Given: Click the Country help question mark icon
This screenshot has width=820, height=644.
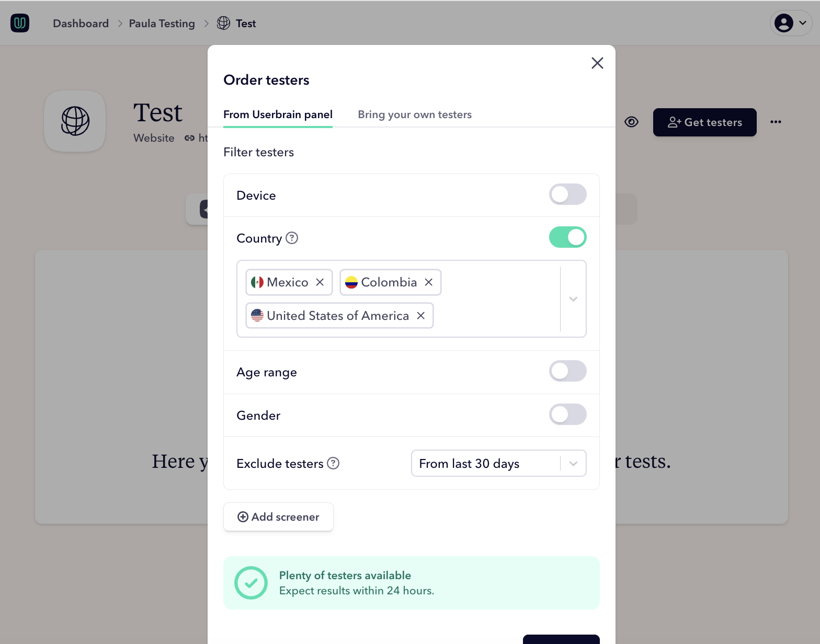Looking at the screenshot, I should tap(291, 238).
